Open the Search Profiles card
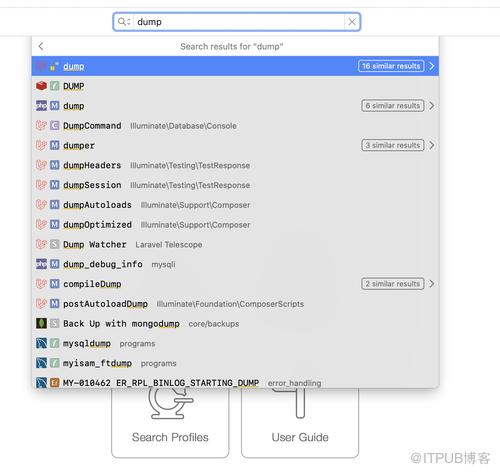Viewport: 500px width, 473px height. (x=170, y=423)
